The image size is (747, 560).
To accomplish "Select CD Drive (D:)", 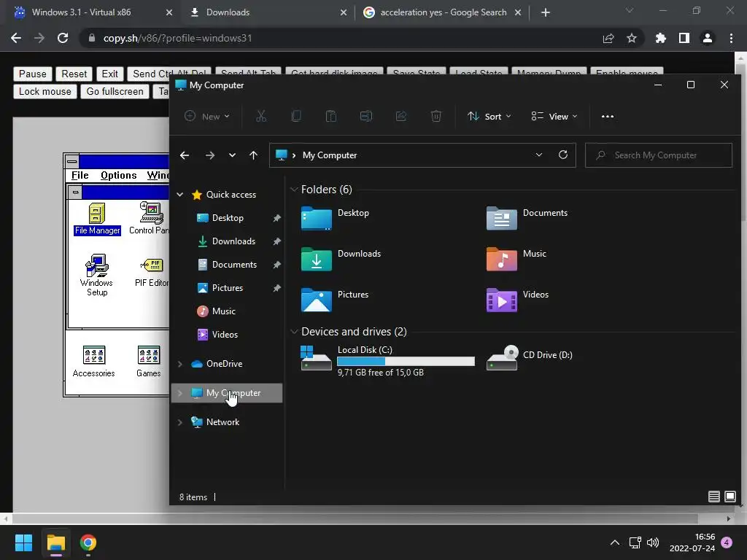I will [x=530, y=357].
